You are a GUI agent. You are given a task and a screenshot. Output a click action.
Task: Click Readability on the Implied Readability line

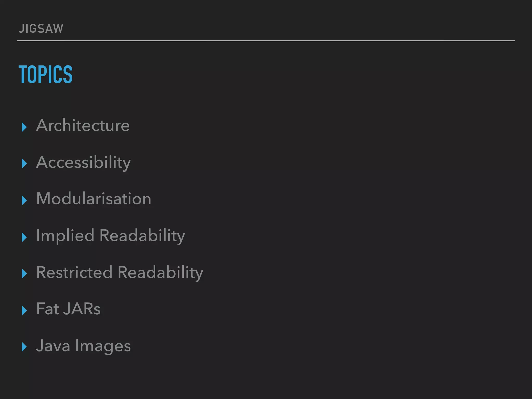(x=142, y=236)
